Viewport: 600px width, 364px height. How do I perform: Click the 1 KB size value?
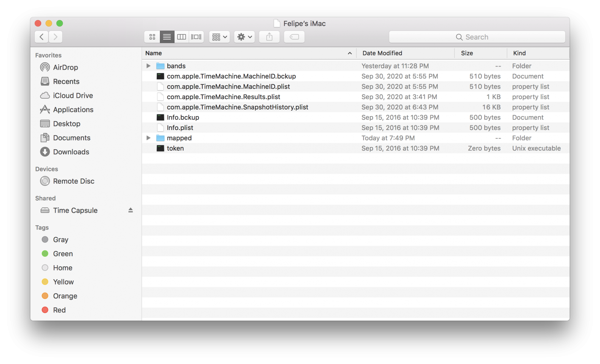[x=493, y=97]
